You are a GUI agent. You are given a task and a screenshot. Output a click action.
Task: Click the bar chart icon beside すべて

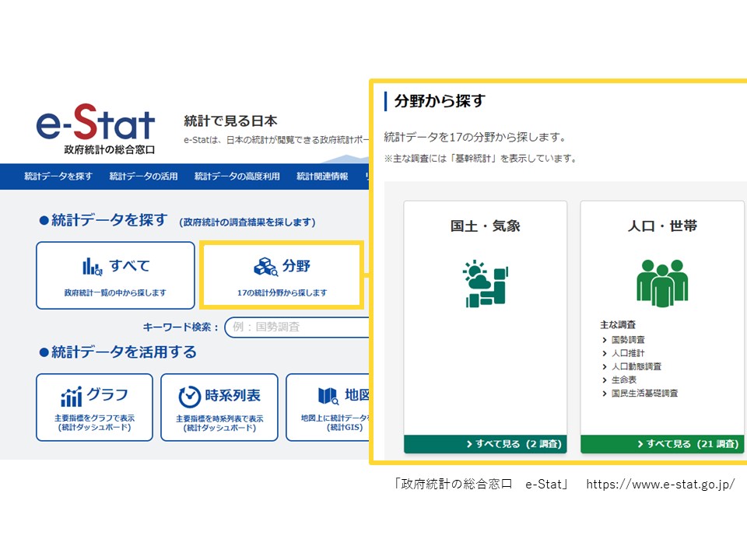click(x=92, y=266)
